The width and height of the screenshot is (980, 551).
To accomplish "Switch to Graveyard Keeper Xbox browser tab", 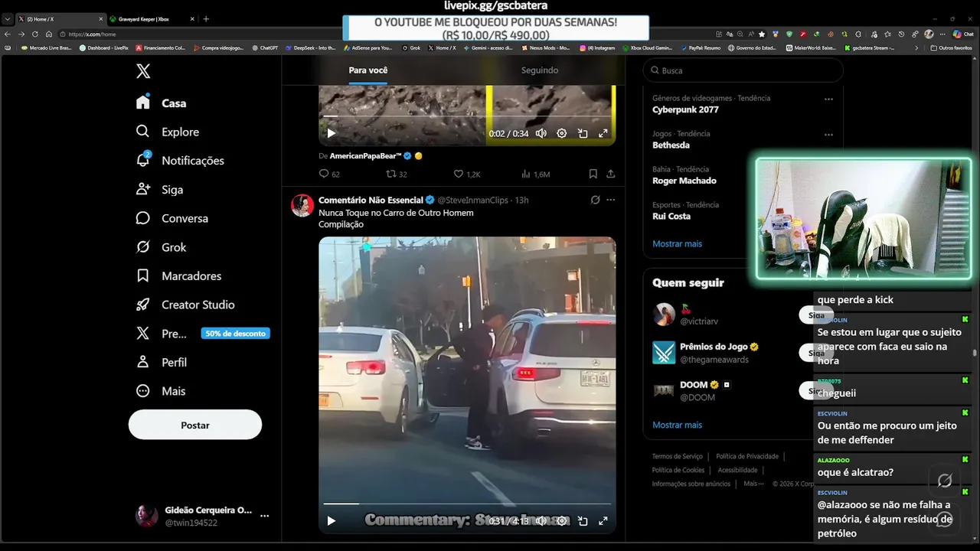I will point(150,19).
